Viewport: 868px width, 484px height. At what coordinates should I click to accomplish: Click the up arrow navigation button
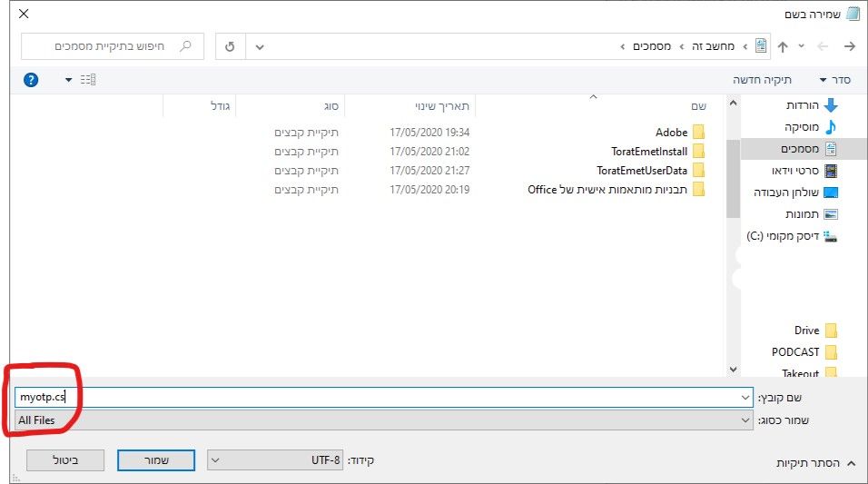(783, 46)
